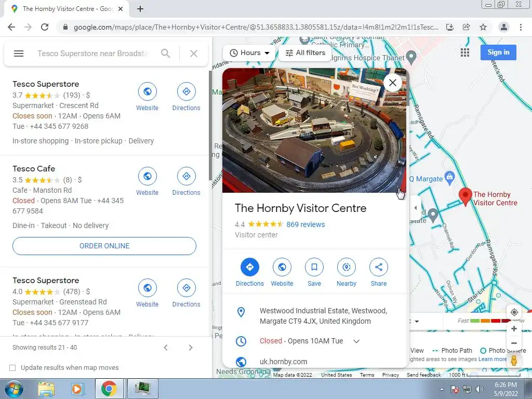Image resolution: width=532 pixels, height=399 pixels.
Task: Show hidden system tray icons
Action: (x=442, y=389)
